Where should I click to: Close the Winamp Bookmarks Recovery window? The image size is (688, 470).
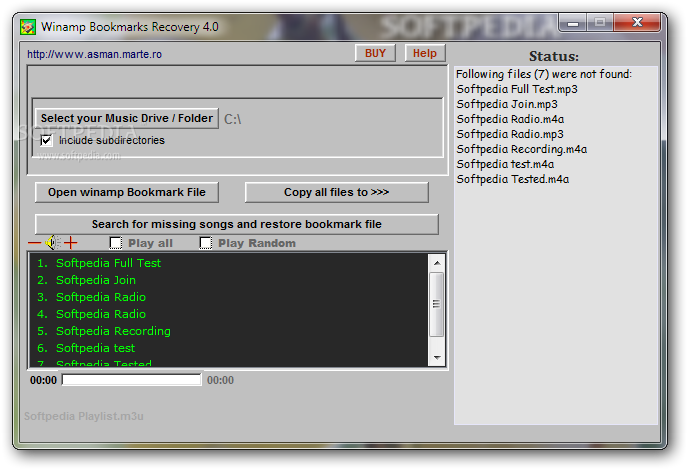637,22
